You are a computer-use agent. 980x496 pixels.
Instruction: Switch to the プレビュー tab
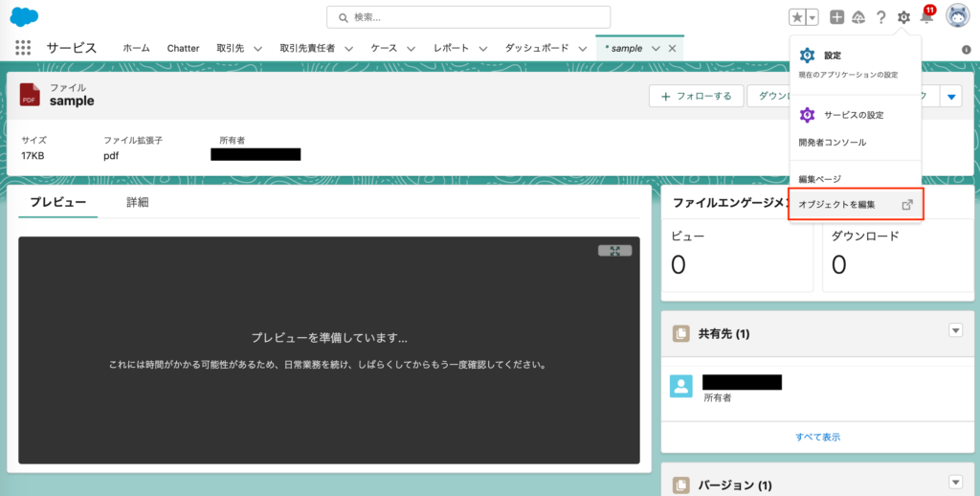(58, 202)
